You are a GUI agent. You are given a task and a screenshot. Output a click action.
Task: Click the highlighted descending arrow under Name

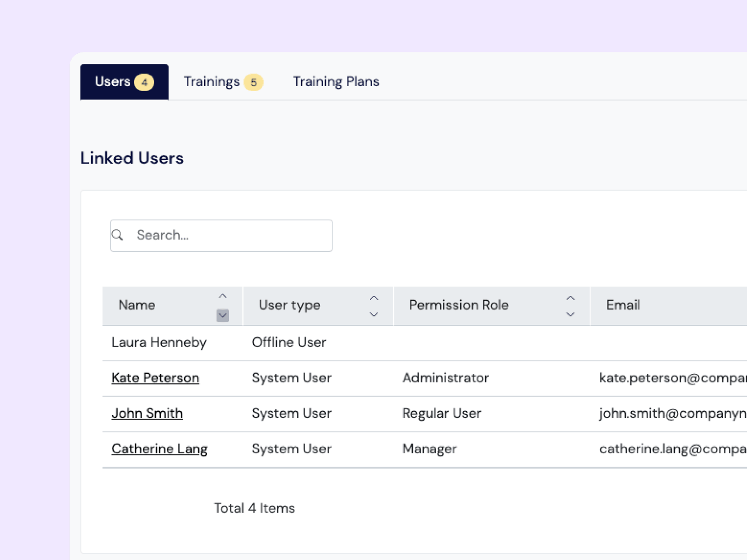(x=222, y=316)
